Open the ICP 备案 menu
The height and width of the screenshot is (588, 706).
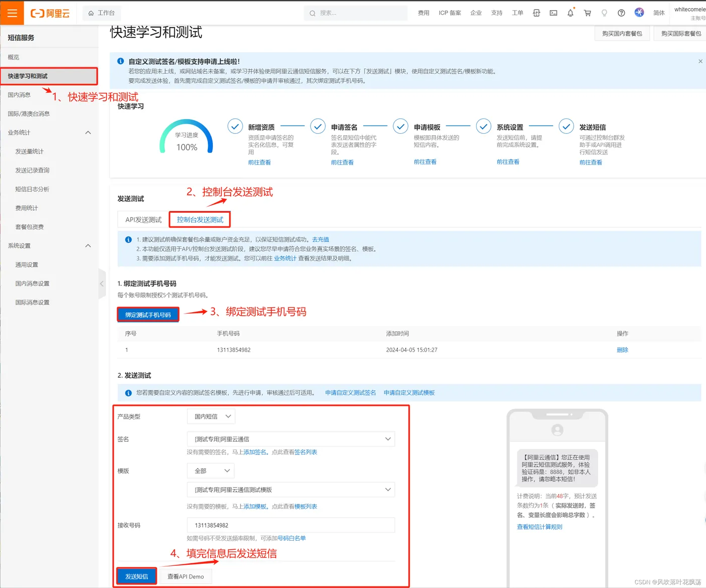(x=450, y=13)
